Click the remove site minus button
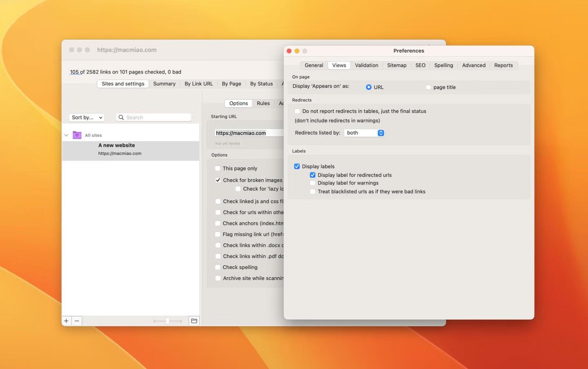The height and width of the screenshot is (369, 588). 77,321
